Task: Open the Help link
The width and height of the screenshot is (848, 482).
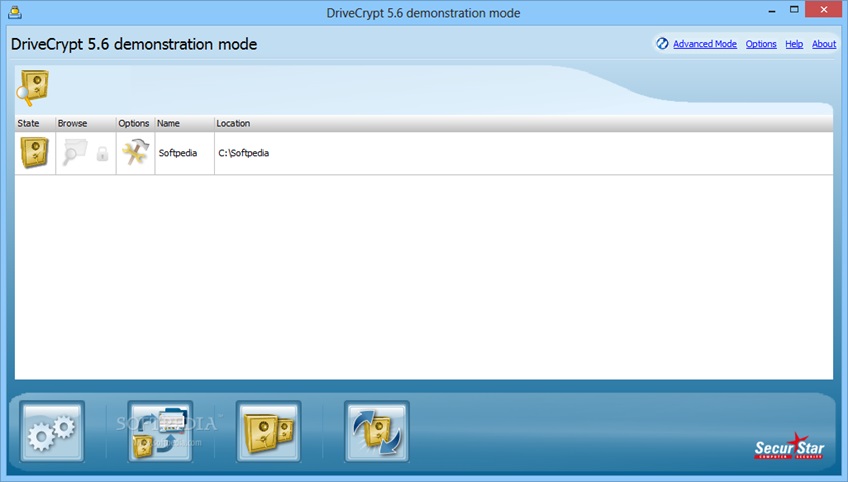Action: pos(794,44)
